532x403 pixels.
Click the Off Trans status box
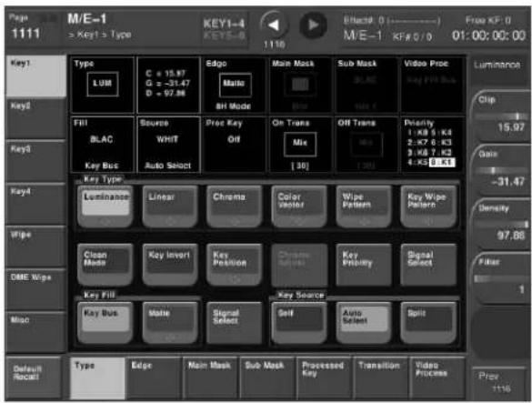click(x=366, y=145)
